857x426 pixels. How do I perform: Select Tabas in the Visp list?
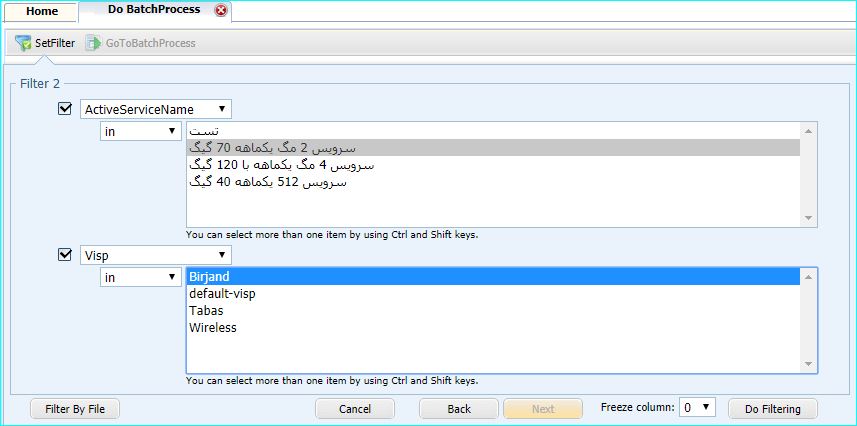(206, 310)
